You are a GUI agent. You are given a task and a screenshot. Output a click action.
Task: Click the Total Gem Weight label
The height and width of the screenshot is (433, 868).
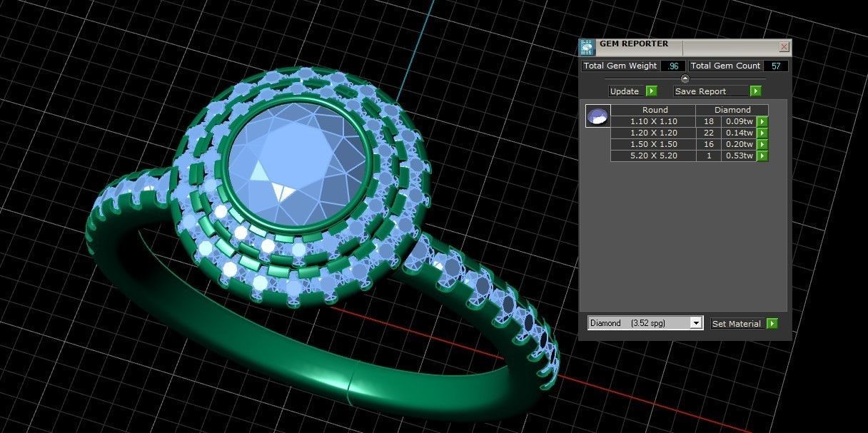[x=620, y=66]
